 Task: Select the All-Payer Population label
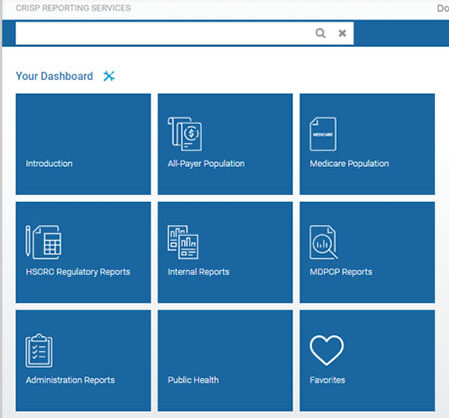[206, 164]
